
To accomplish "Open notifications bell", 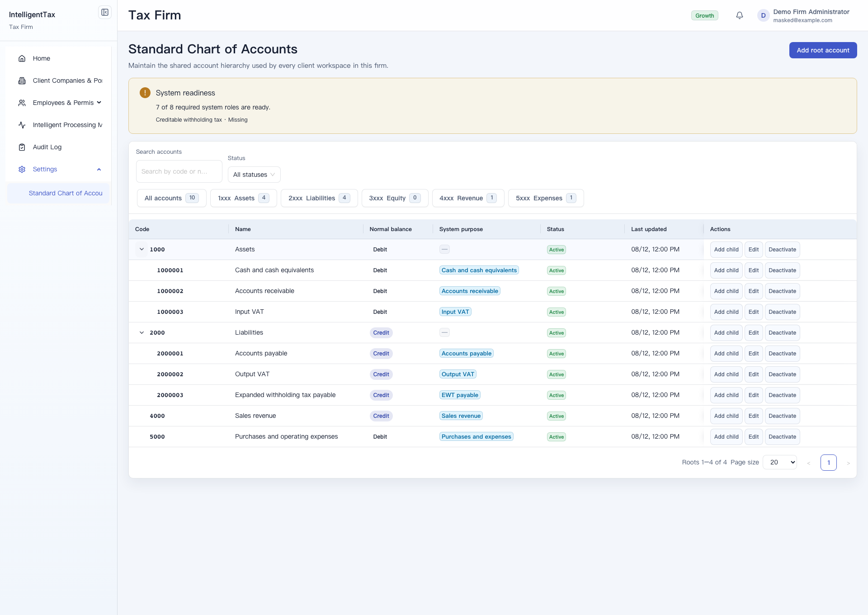I will tap(740, 15).
